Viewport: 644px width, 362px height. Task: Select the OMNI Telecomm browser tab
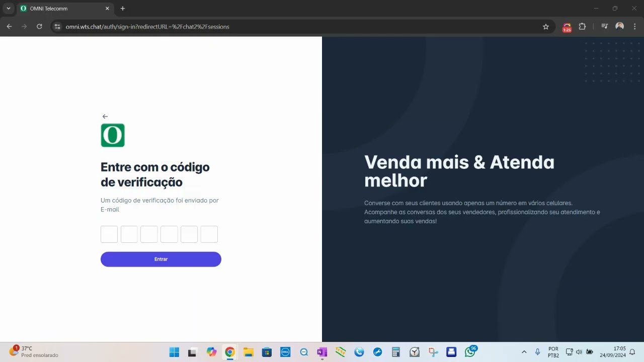pos(64,9)
